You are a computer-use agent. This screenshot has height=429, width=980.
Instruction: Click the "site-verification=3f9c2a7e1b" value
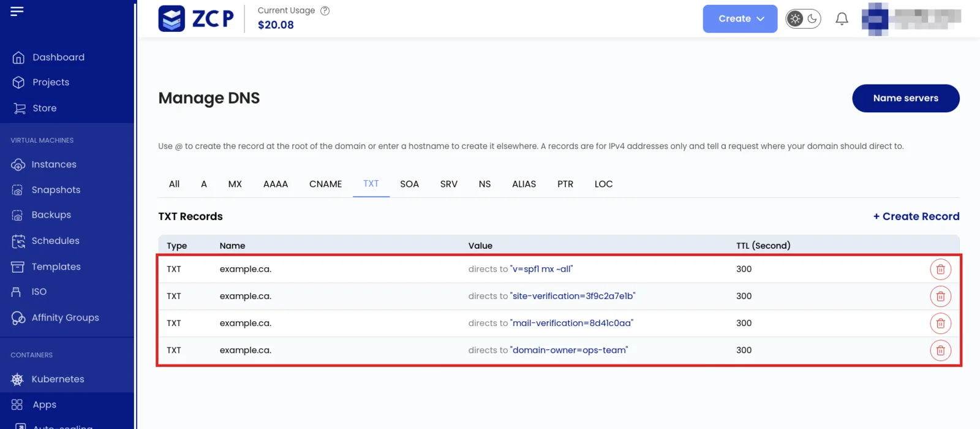[x=573, y=296]
